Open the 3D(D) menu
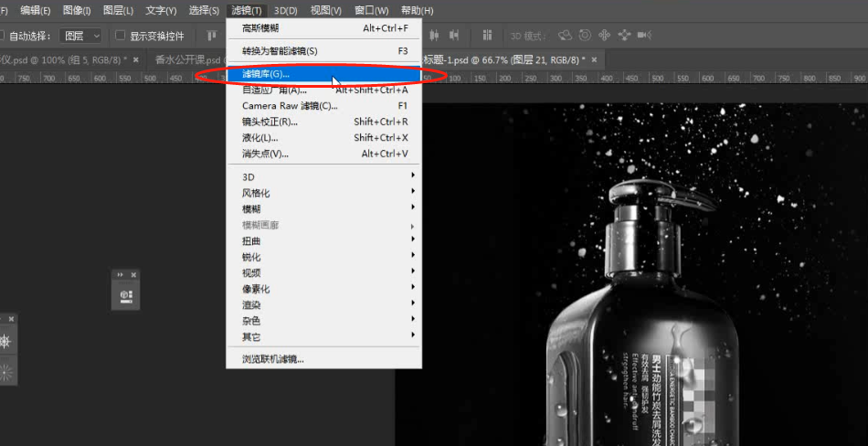This screenshot has height=446, width=868. tap(286, 11)
